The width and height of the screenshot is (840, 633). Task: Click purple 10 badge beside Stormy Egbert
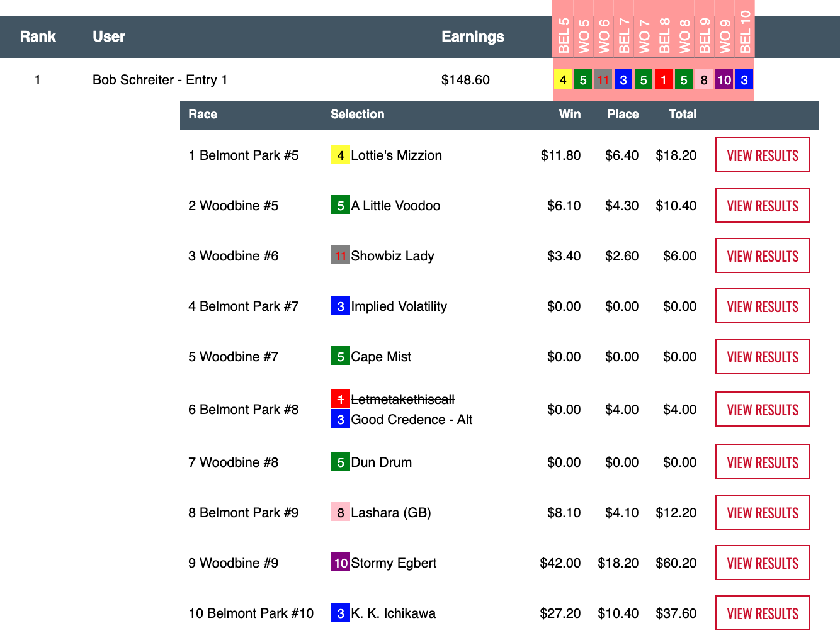pyautogui.click(x=340, y=563)
